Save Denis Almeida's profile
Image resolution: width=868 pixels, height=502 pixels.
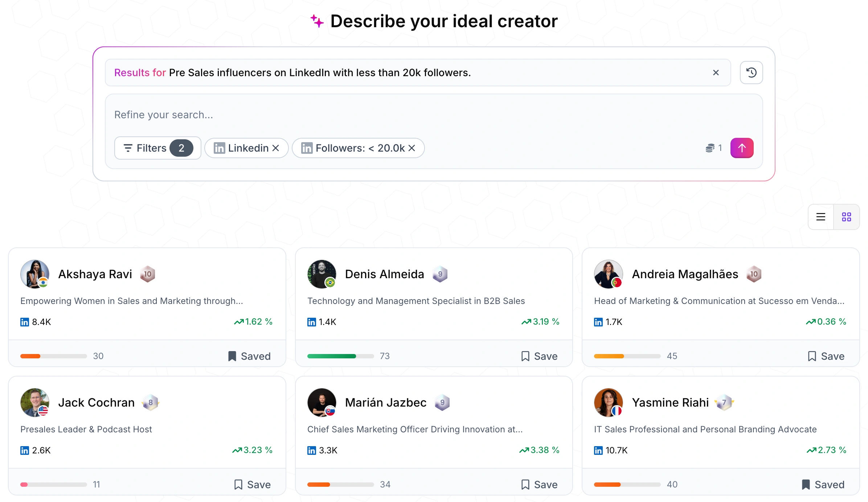(x=539, y=356)
